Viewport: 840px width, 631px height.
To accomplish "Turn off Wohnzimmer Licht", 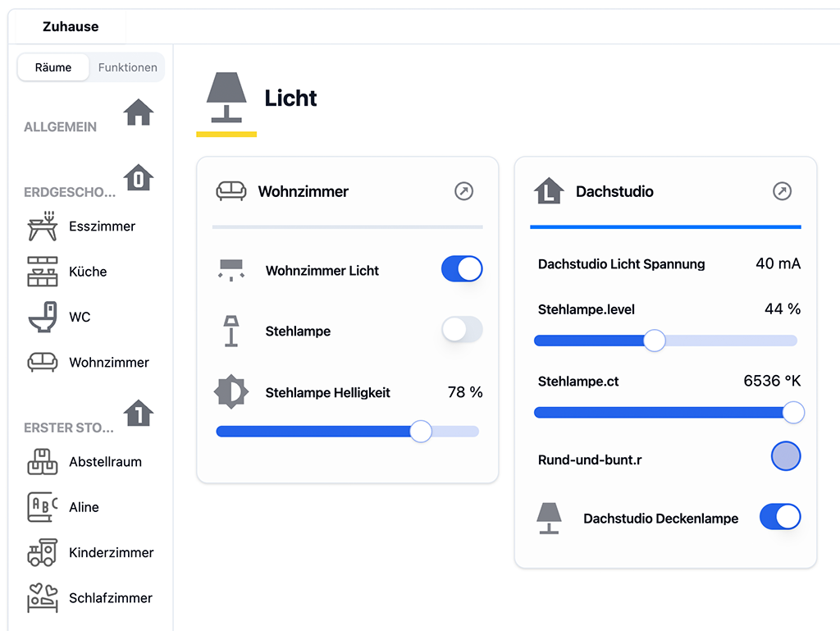I will click(x=461, y=268).
